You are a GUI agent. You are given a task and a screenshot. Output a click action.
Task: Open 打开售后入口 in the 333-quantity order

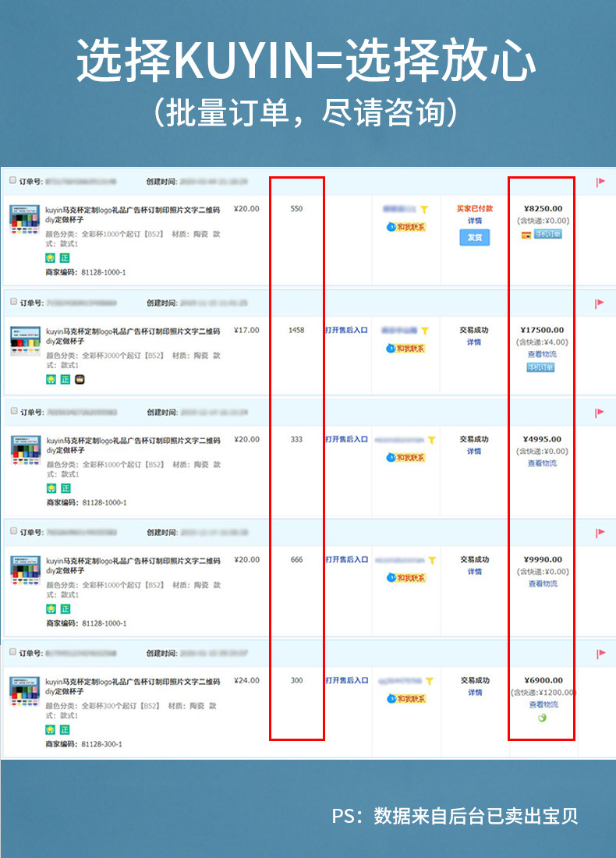pos(346,439)
